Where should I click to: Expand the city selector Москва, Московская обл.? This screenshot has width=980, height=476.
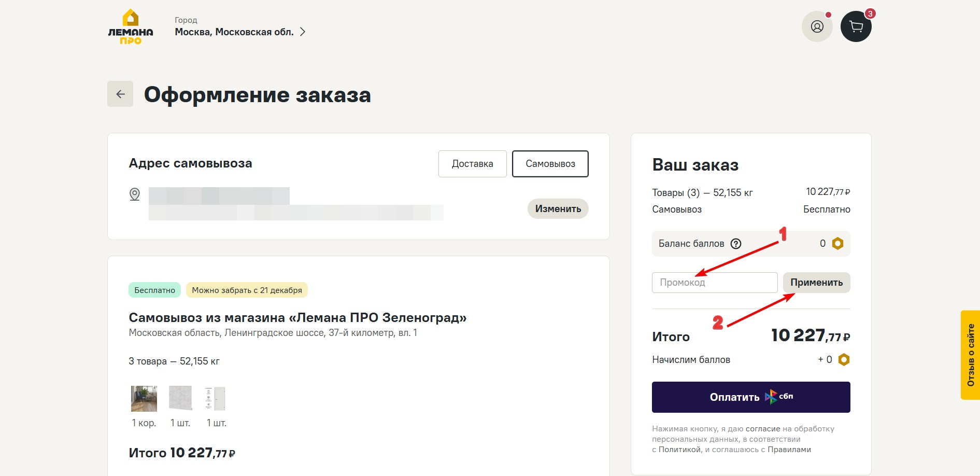[x=240, y=32]
